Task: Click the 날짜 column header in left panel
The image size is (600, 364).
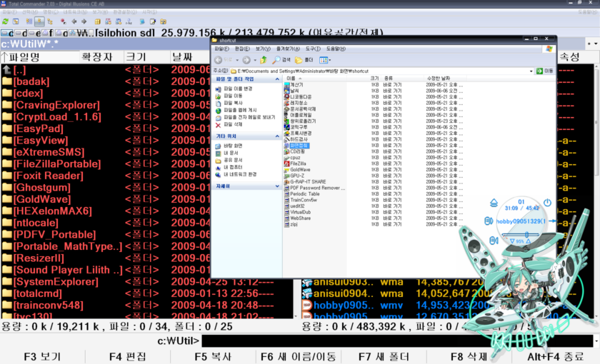Action: pos(190,57)
